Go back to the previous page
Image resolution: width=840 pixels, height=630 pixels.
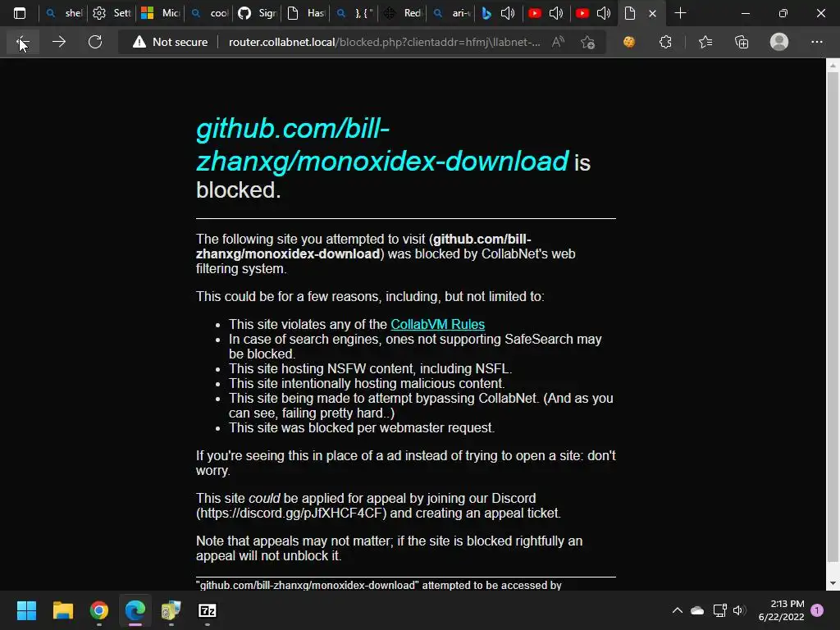pos(22,42)
